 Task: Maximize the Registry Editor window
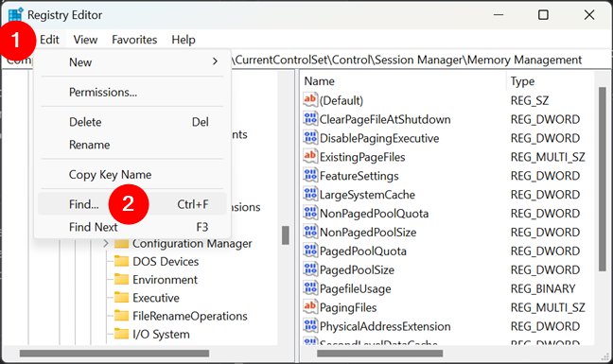coord(543,15)
